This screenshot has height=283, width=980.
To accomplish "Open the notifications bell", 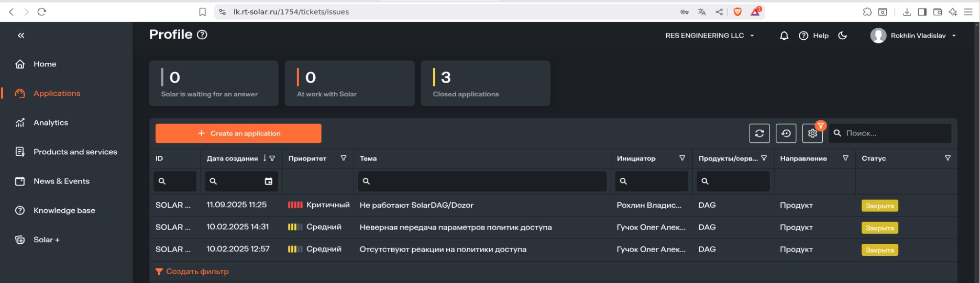I will click(784, 36).
